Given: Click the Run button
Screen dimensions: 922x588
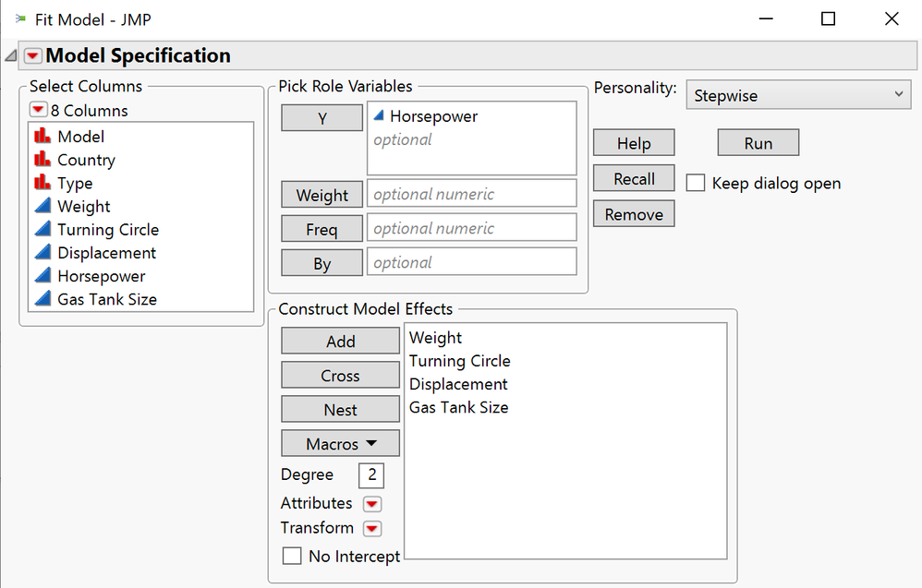Looking at the screenshot, I should pos(758,142).
